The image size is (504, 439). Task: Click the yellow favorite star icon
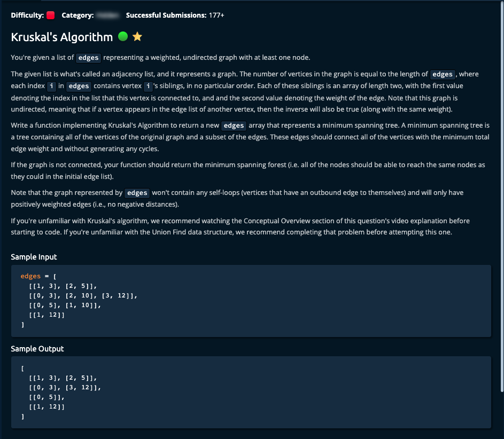coord(137,37)
